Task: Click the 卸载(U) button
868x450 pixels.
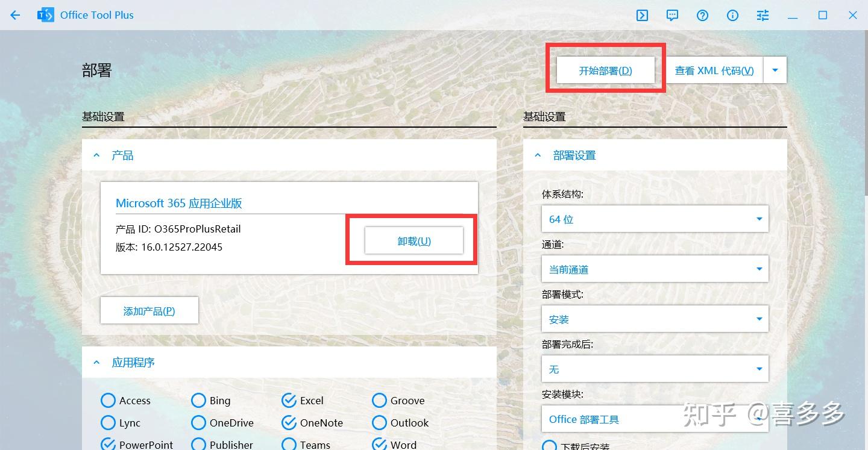Action: coord(414,241)
